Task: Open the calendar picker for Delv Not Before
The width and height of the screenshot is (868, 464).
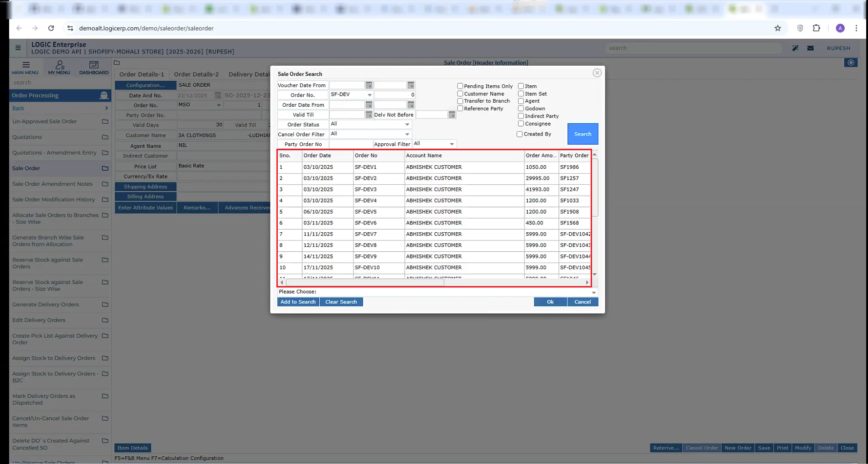Action: pyautogui.click(x=452, y=115)
